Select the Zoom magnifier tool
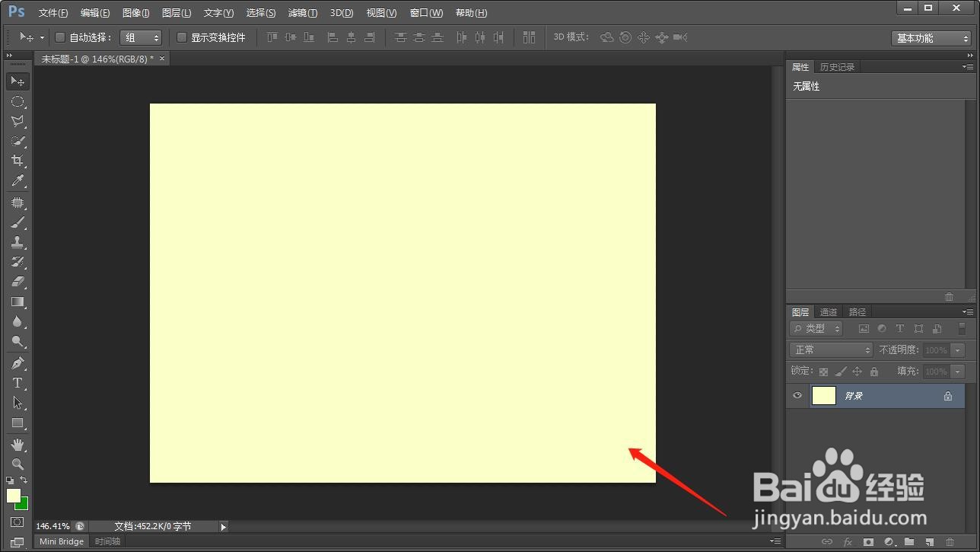The image size is (980, 552). coord(17,464)
